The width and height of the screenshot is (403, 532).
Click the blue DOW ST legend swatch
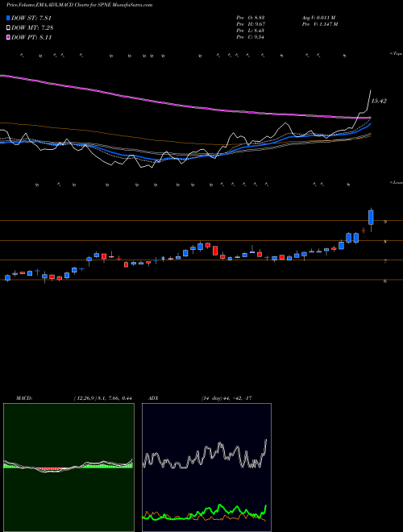point(9,18)
